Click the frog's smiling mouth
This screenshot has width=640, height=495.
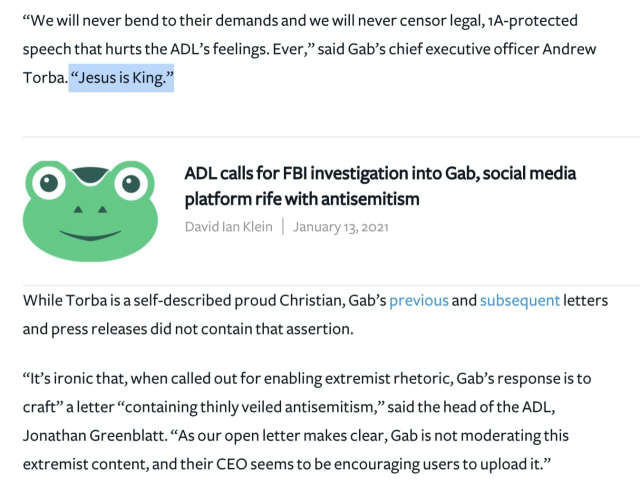click(x=88, y=232)
